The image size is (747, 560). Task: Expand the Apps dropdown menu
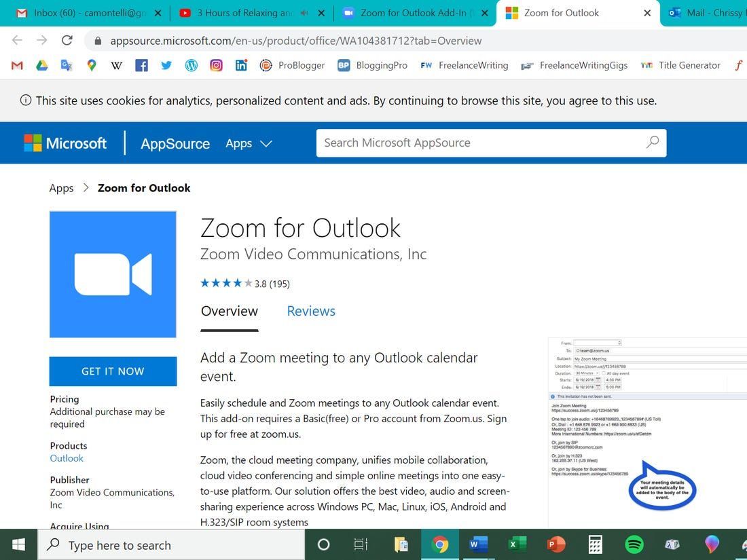pyautogui.click(x=249, y=143)
